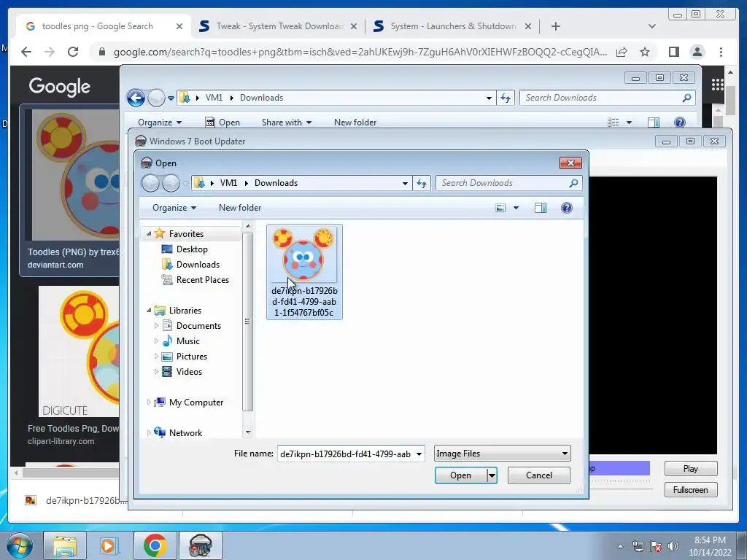Open a new Chrome tab
The height and width of the screenshot is (560, 747).
point(555,26)
